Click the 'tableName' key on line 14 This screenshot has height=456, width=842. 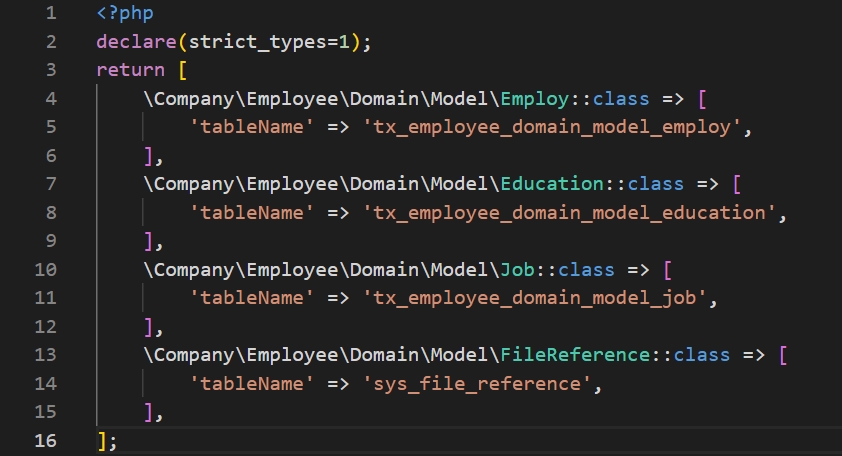253,384
